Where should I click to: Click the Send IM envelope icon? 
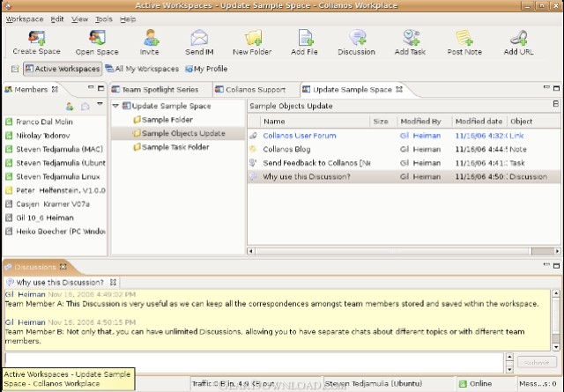click(x=199, y=38)
